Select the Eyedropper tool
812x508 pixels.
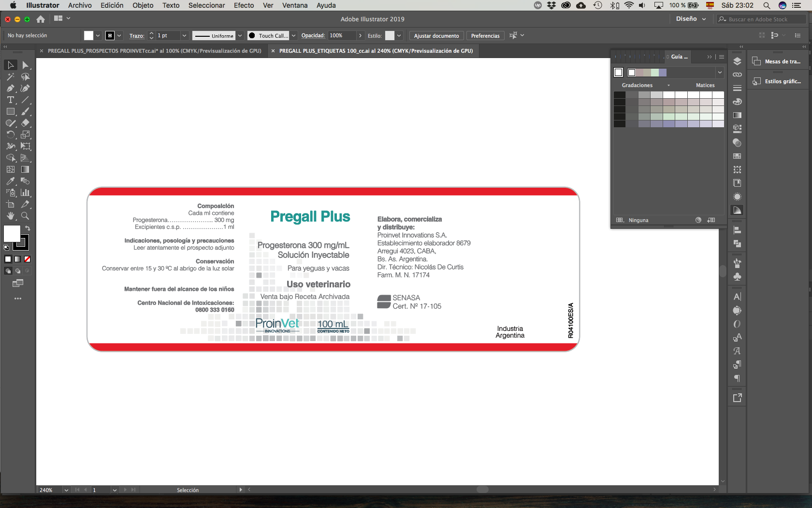(x=11, y=181)
